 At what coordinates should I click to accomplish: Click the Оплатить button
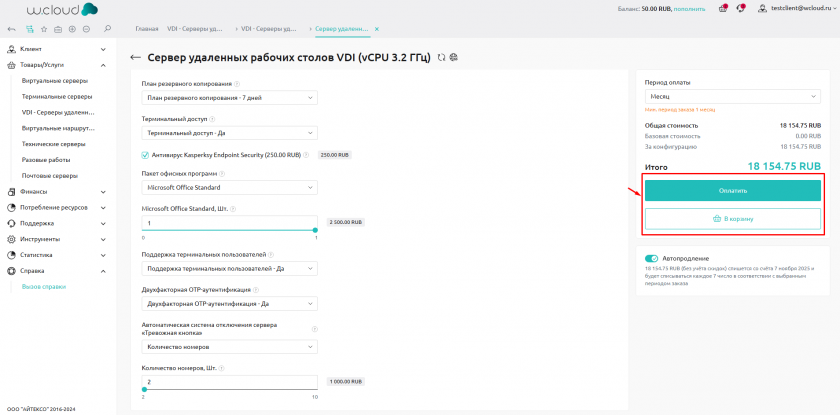(x=732, y=190)
